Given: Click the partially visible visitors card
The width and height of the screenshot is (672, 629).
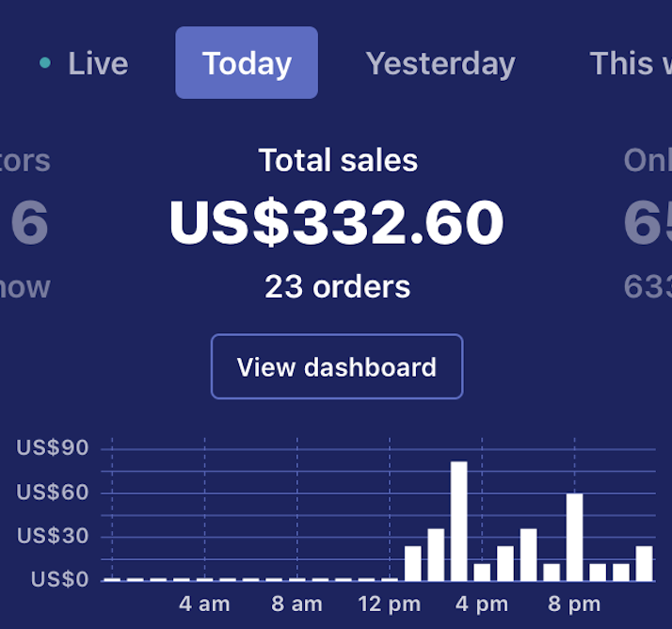Looking at the screenshot, I should click(x=26, y=223).
